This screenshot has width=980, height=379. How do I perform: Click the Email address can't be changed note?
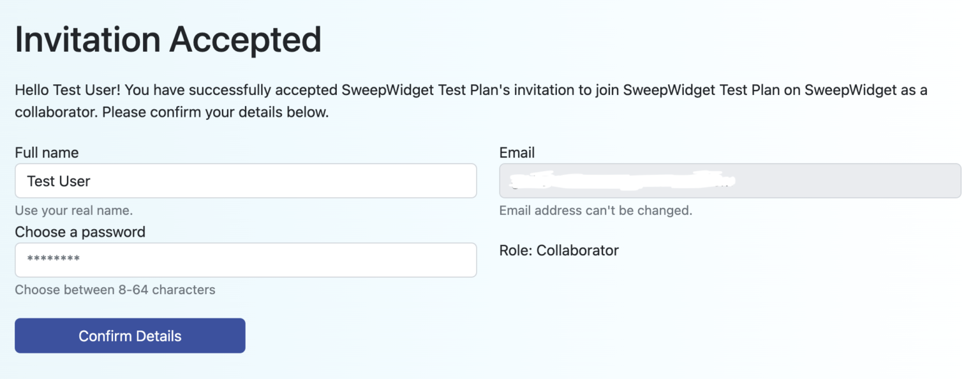coord(595,210)
